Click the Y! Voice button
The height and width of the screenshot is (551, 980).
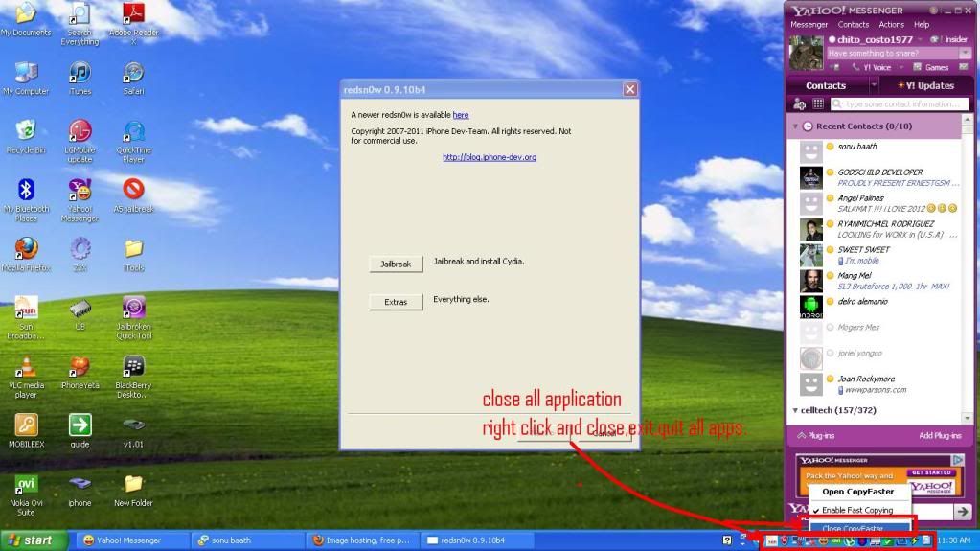pos(871,67)
